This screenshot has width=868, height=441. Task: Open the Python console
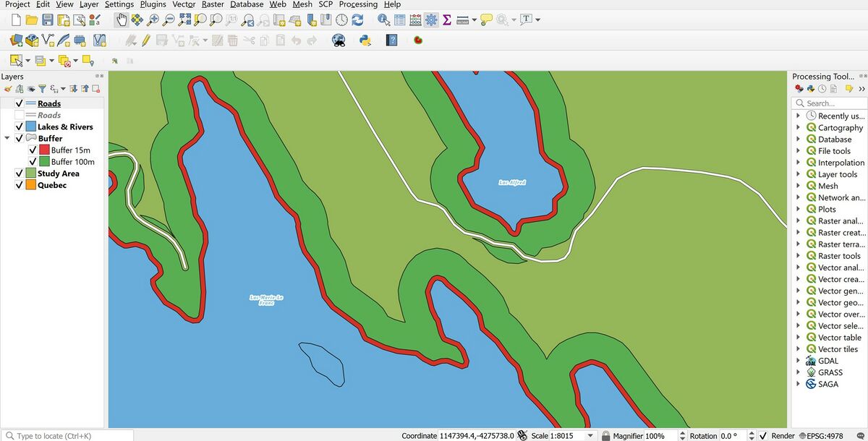click(x=365, y=40)
